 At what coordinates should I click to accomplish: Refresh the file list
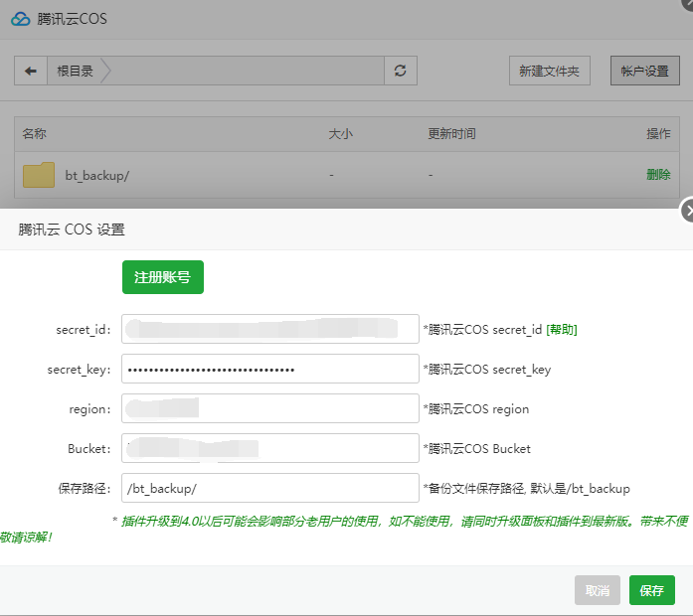click(x=401, y=71)
